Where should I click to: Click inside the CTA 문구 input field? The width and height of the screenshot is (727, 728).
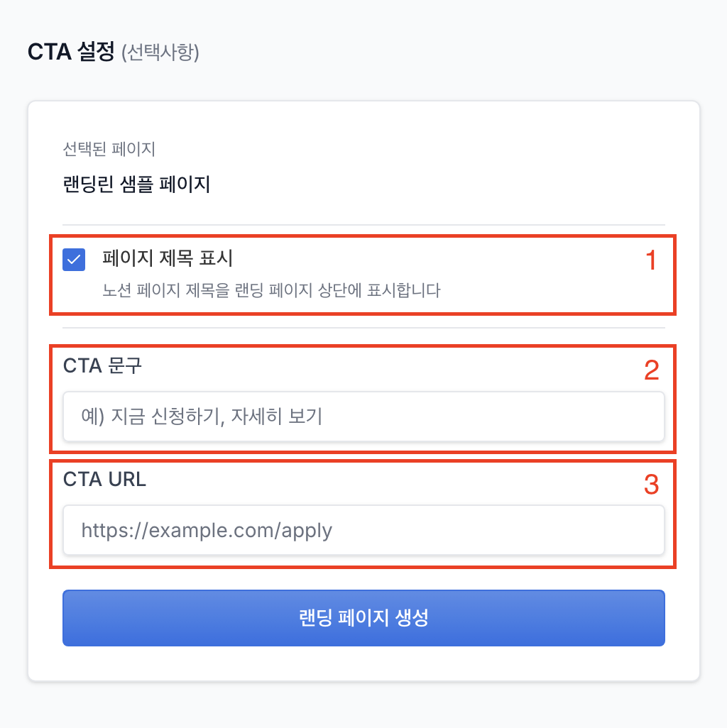(x=363, y=417)
